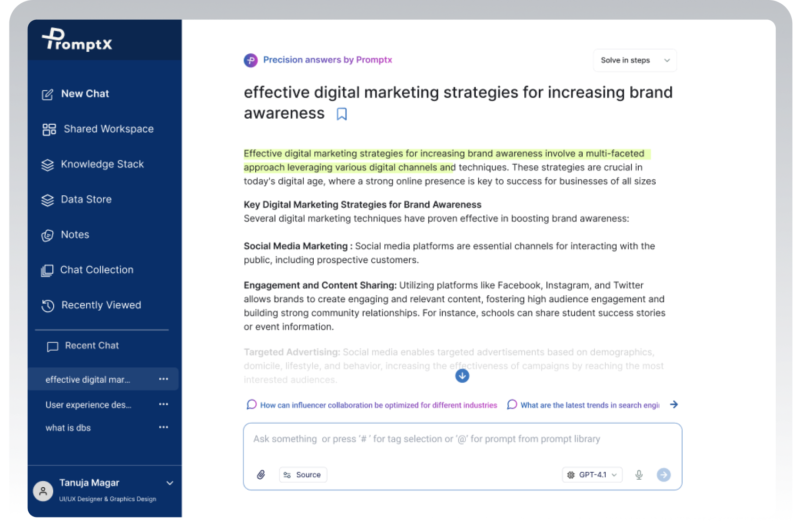Click the Recent Chat bubble icon
Viewport: 797px width, 532px height.
tap(52, 347)
